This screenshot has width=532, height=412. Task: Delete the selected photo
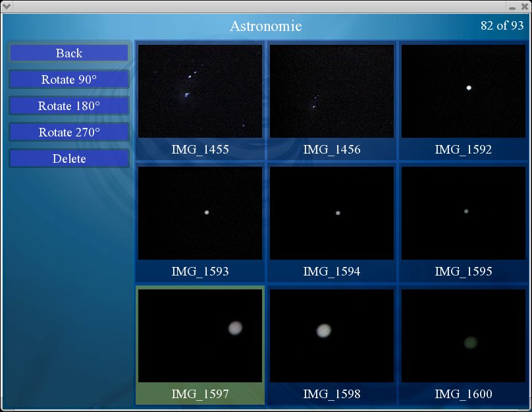tap(69, 159)
